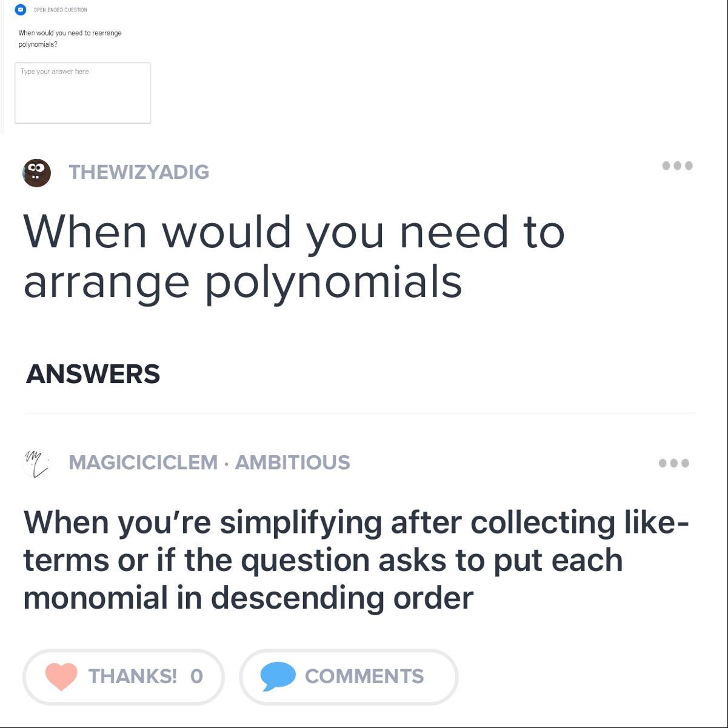Click the thanks count number 0
Image resolution: width=728 pixels, height=728 pixels.
196,676
